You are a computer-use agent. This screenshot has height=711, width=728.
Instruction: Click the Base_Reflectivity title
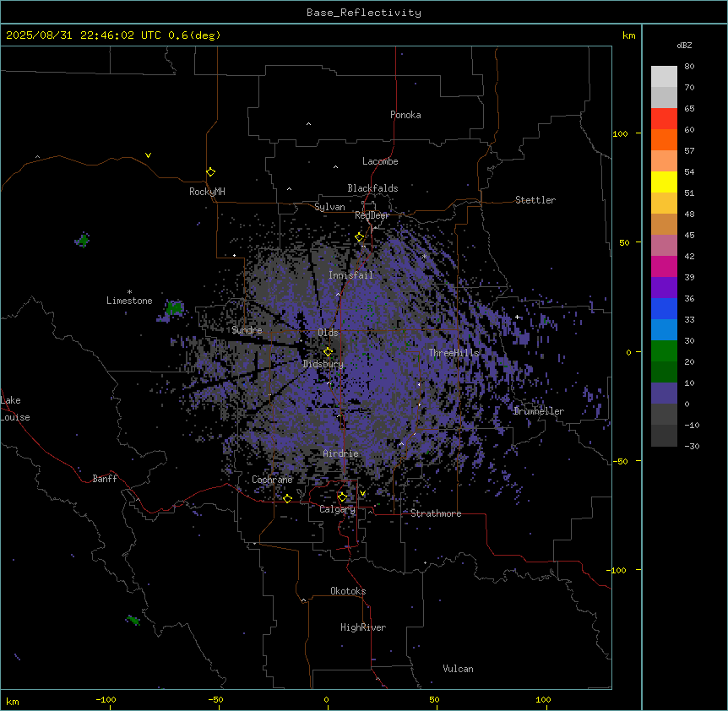pyautogui.click(x=364, y=13)
